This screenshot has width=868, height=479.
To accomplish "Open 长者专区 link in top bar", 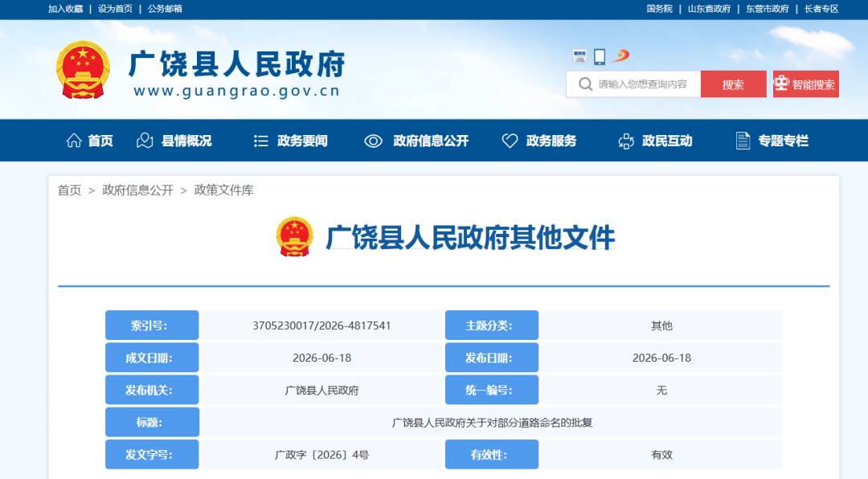I will pyautogui.click(x=821, y=9).
